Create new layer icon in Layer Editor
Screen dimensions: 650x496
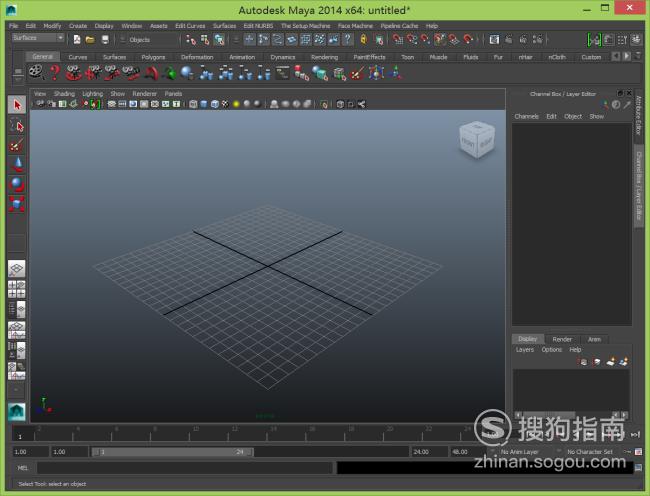(x=611, y=362)
